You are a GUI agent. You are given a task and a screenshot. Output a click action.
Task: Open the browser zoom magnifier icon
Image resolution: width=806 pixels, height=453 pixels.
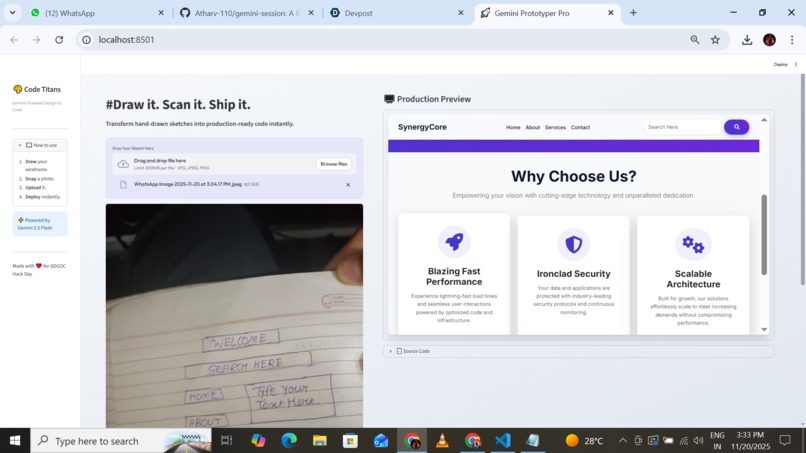[694, 40]
